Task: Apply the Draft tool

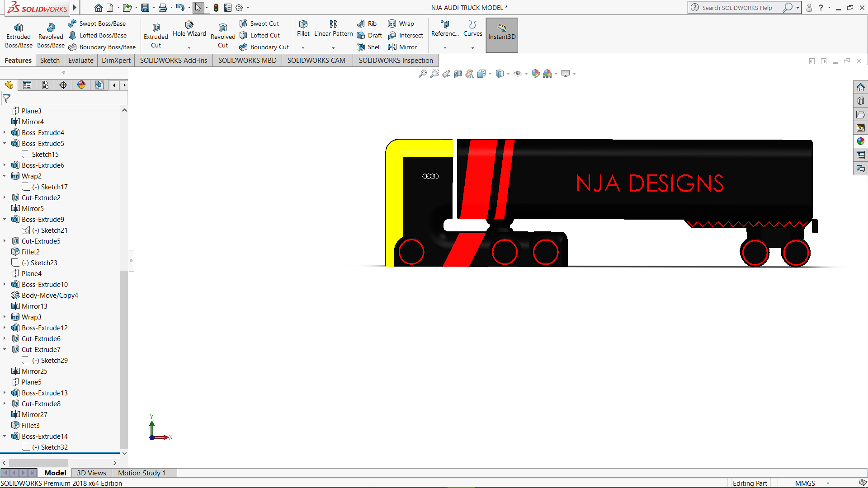Action: click(x=369, y=35)
